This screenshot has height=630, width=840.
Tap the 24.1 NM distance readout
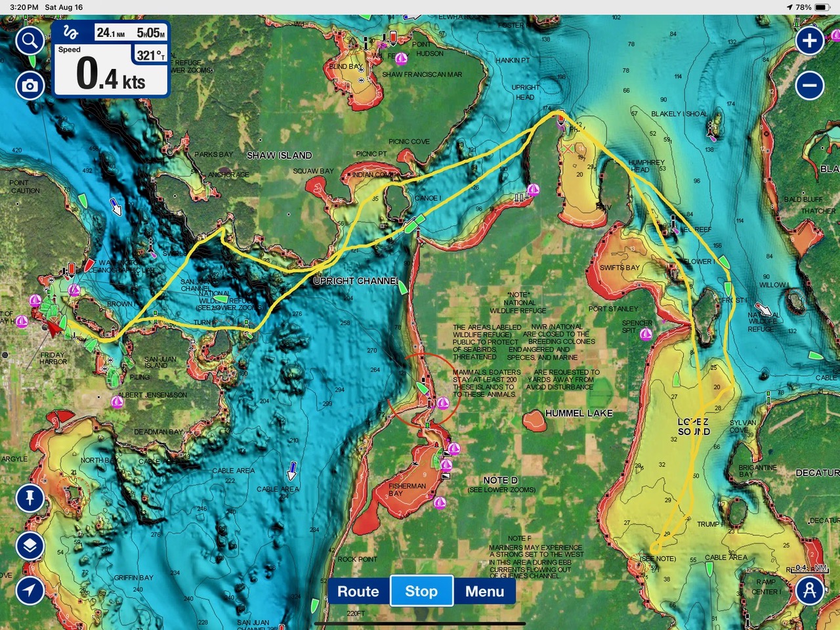110,33
